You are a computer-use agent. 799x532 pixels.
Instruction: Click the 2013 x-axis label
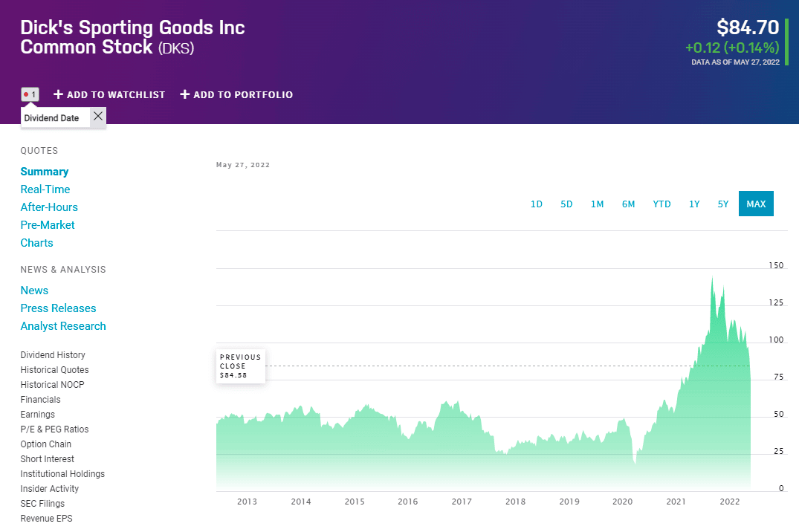click(248, 502)
